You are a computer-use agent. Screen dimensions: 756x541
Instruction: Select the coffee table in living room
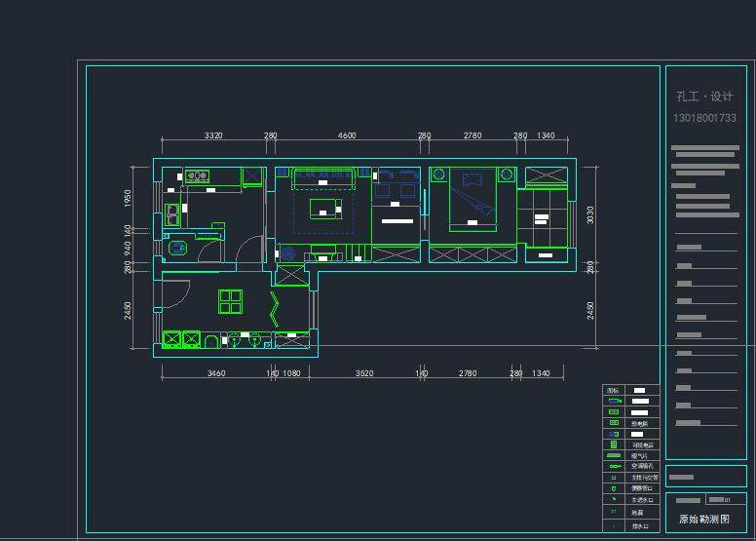pyautogui.click(x=322, y=209)
